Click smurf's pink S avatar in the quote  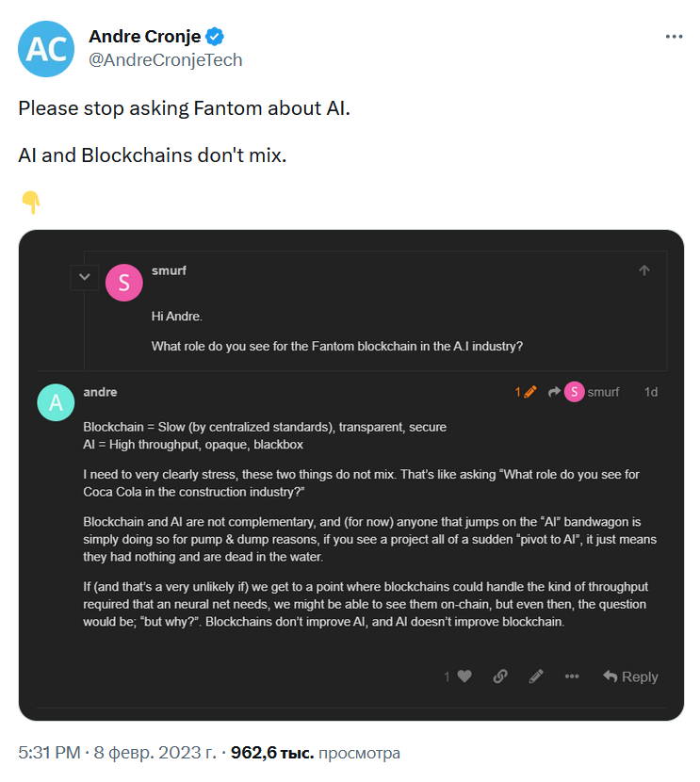124,283
